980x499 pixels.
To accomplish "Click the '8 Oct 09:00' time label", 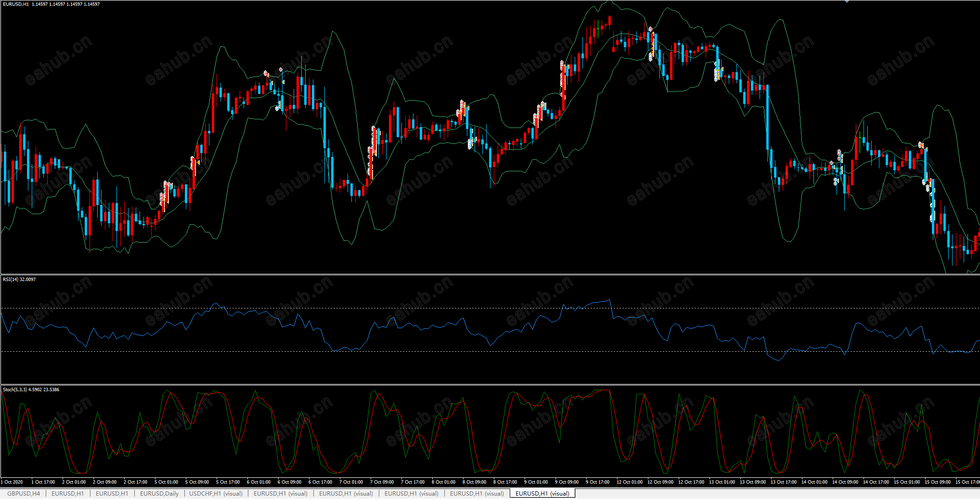I will (475, 482).
